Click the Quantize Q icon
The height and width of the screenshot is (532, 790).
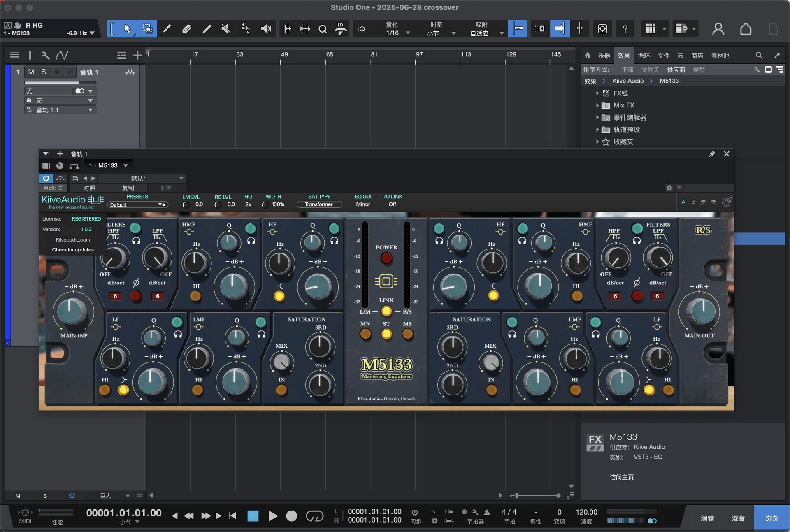[x=323, y=29]
